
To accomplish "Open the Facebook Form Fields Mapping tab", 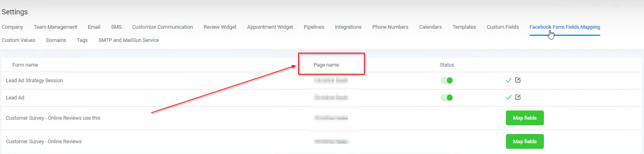I will click(x=565, y=27).
